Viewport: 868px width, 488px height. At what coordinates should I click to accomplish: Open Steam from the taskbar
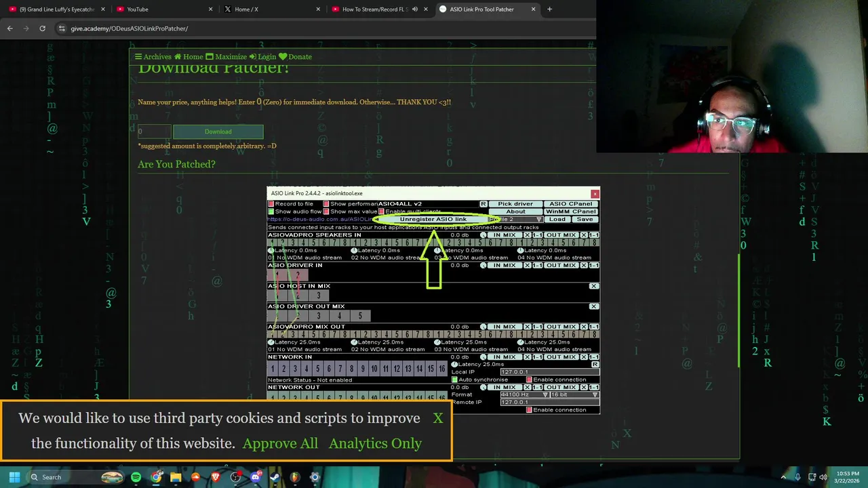pyautogui.click(x=275, y=477)
